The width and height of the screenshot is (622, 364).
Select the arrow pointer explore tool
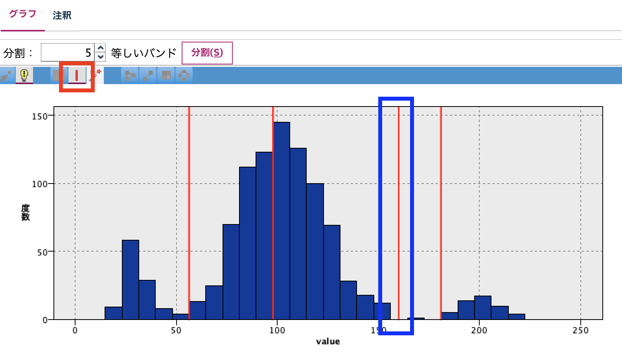coord(7,75)
